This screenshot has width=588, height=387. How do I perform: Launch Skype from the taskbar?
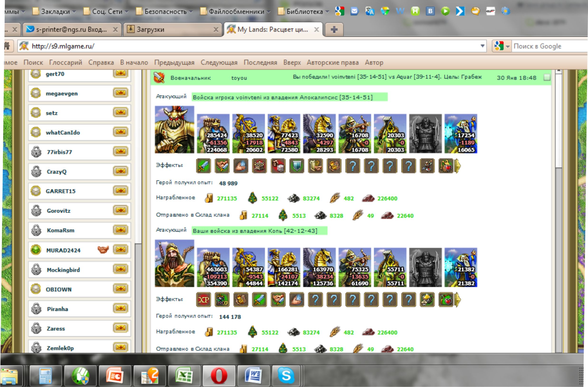tap(286, 376)
